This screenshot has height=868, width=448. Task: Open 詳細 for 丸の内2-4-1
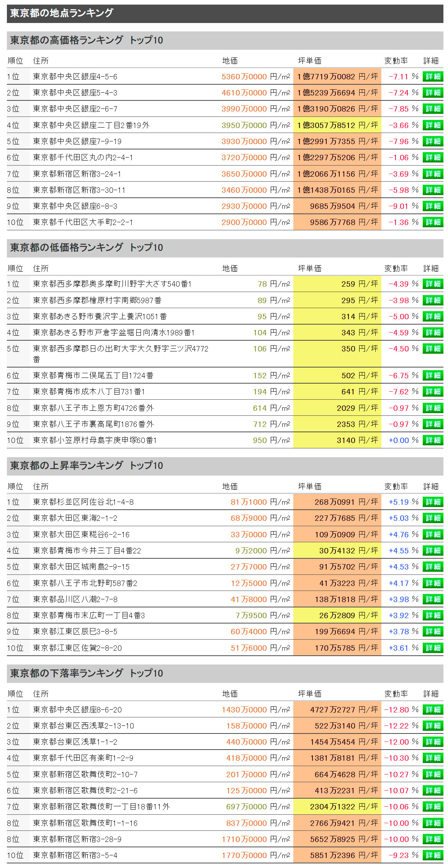(433, 158)
